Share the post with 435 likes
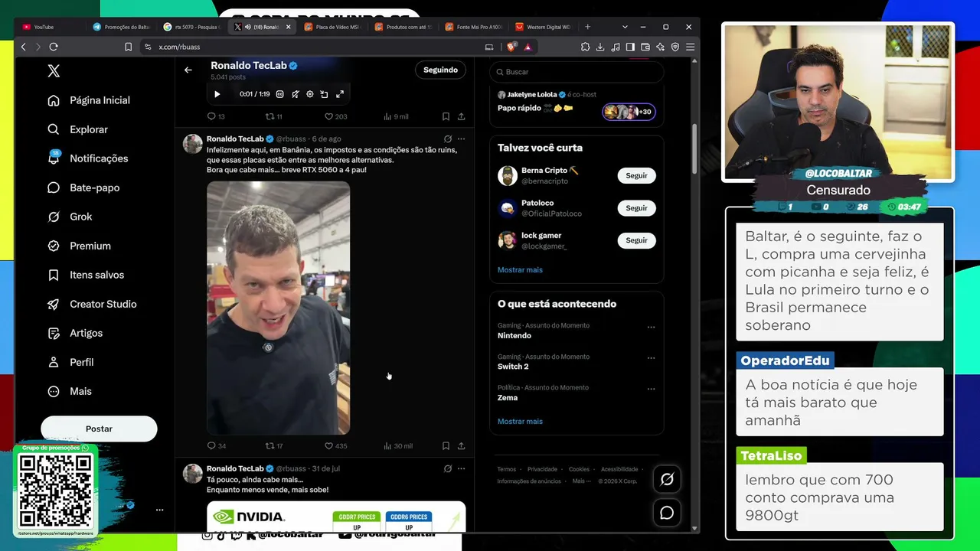The height and width of the screenshot is (551, 980). point(461,445)
